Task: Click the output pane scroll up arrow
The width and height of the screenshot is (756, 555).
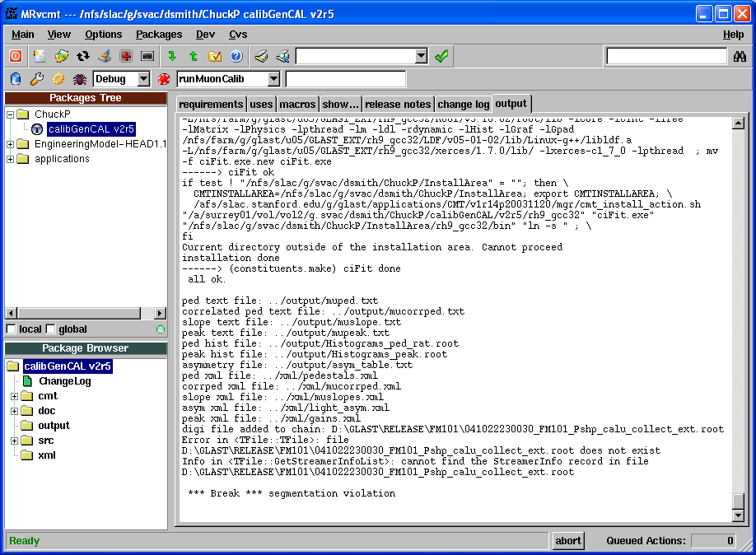Action: pos(738,123)
